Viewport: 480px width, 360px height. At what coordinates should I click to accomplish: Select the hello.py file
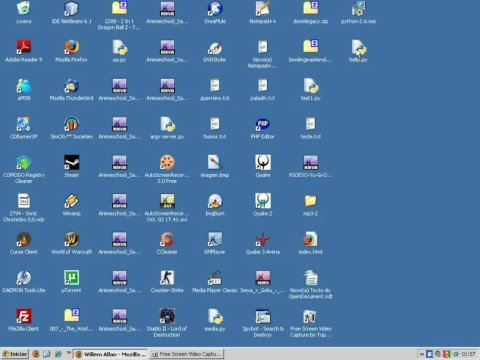click(358, 51)
